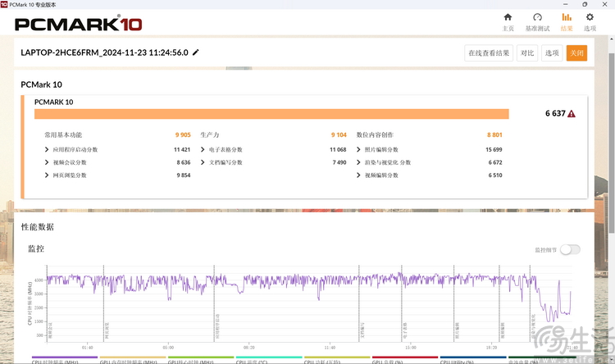
Task: Open the Home (主页) tab icon
Action: point(508,17)
